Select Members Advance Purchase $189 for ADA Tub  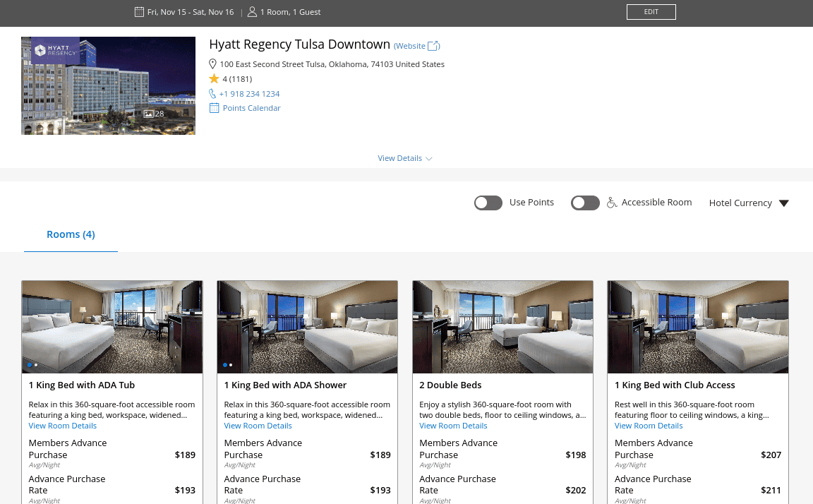(112, 453)
